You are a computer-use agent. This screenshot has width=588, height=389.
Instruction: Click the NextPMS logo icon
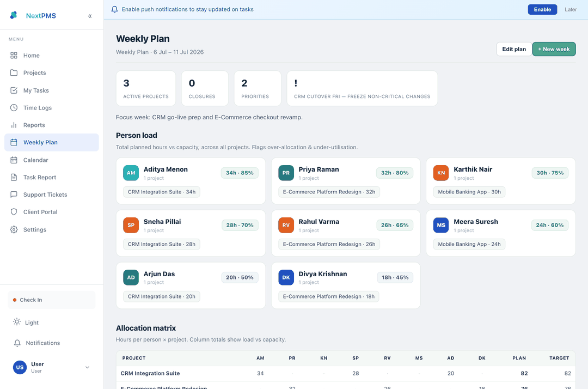pos(14,15)
